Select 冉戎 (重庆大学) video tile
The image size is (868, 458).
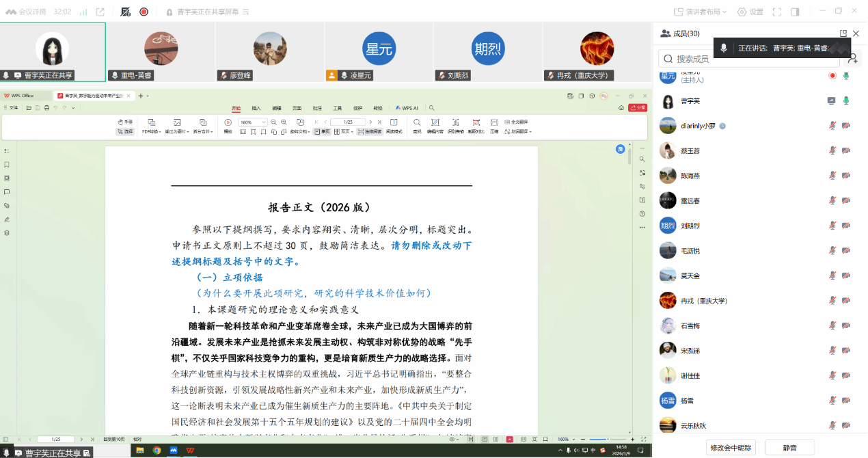(x=597, y=53)
